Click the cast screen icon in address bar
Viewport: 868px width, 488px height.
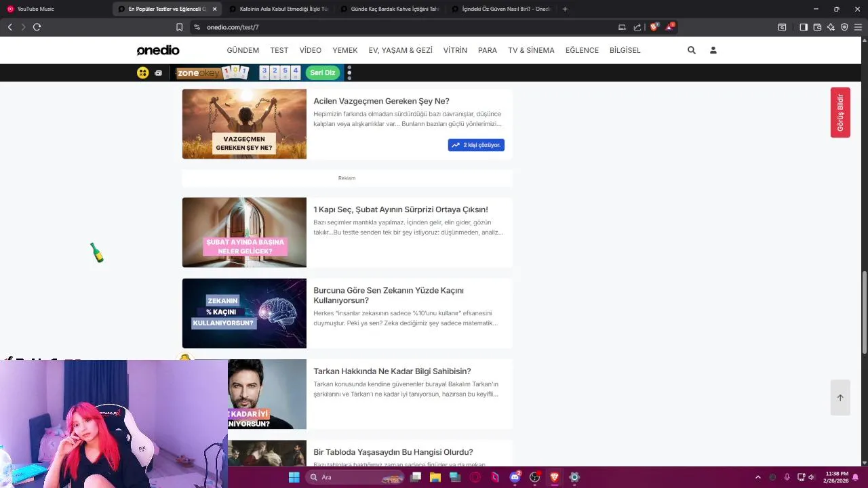click(x=622, y=27)
